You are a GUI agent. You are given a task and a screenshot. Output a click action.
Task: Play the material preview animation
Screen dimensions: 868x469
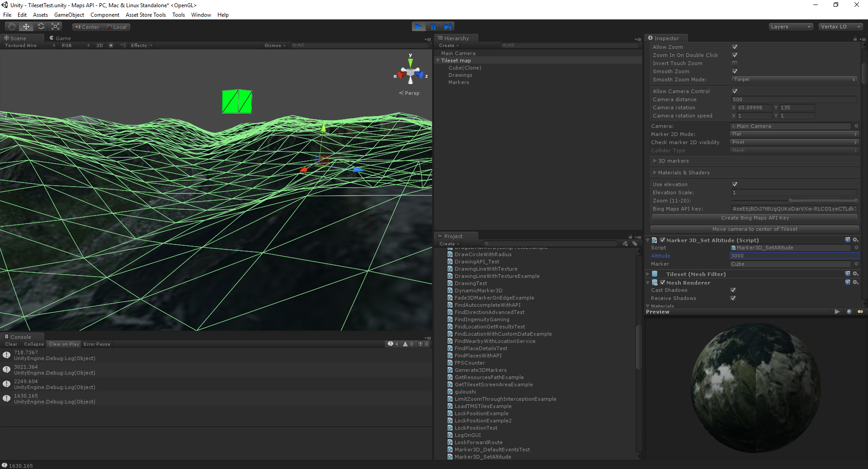pyautogui.click(x=837, y=312)
